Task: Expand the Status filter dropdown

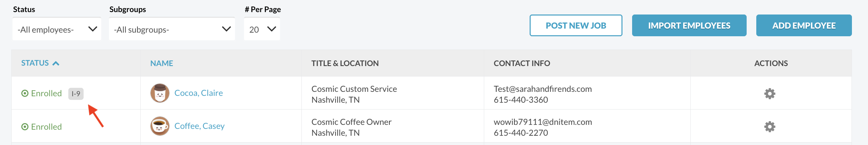Action: click(57, 29)
